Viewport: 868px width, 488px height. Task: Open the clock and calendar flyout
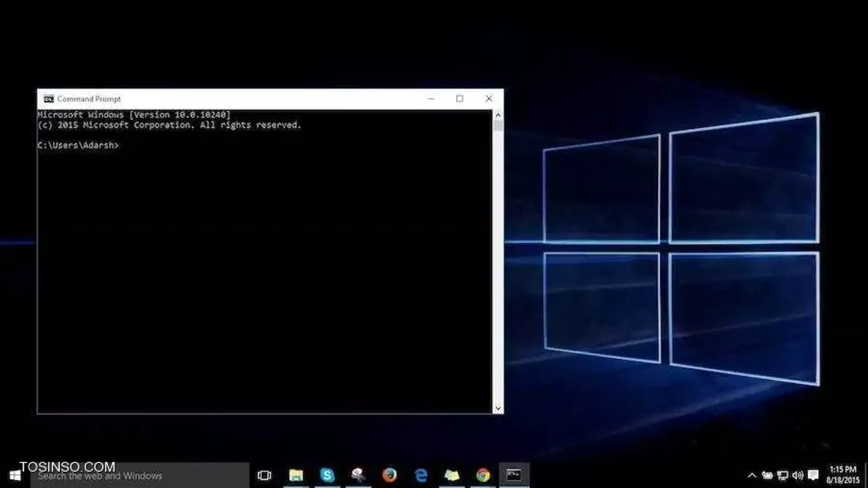click(843, 474)
